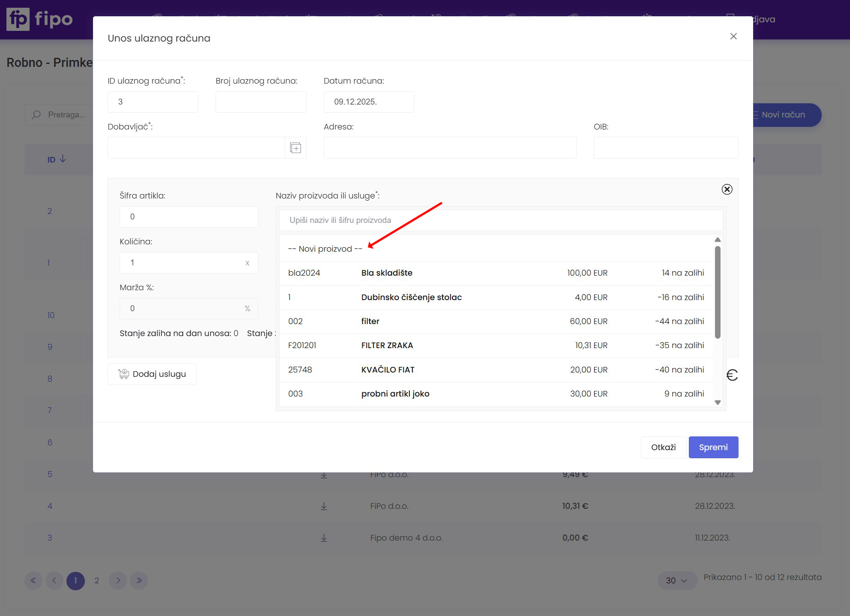Click the fipo logo
This screenshot has height=616, width=850.
[39, 19]
